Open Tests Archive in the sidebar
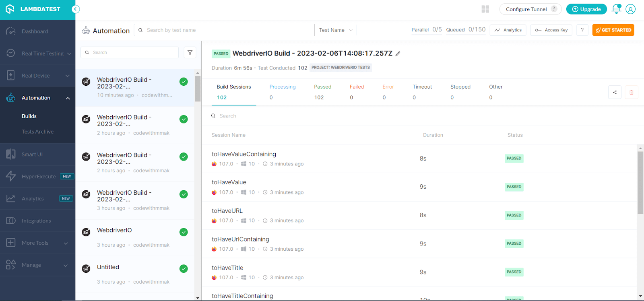Viewport: 644px width, 301px height. point(37,132)
